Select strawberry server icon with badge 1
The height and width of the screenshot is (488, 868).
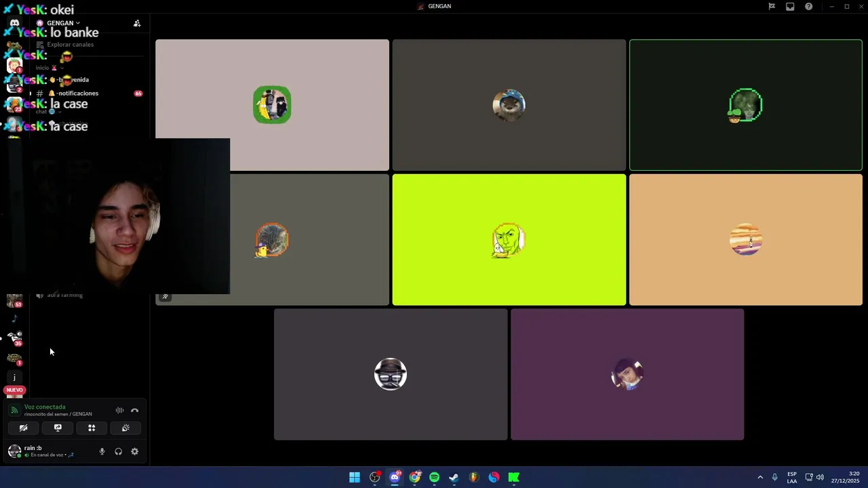[14, 66]
